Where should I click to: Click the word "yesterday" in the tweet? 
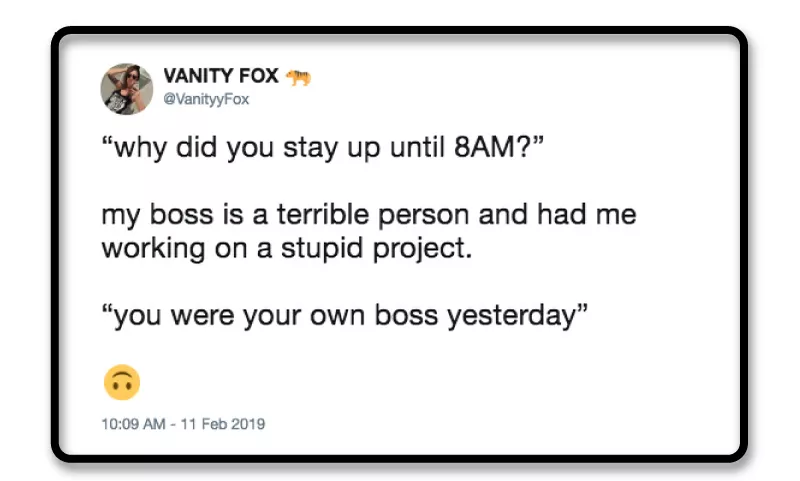click(x=514, y=316)
